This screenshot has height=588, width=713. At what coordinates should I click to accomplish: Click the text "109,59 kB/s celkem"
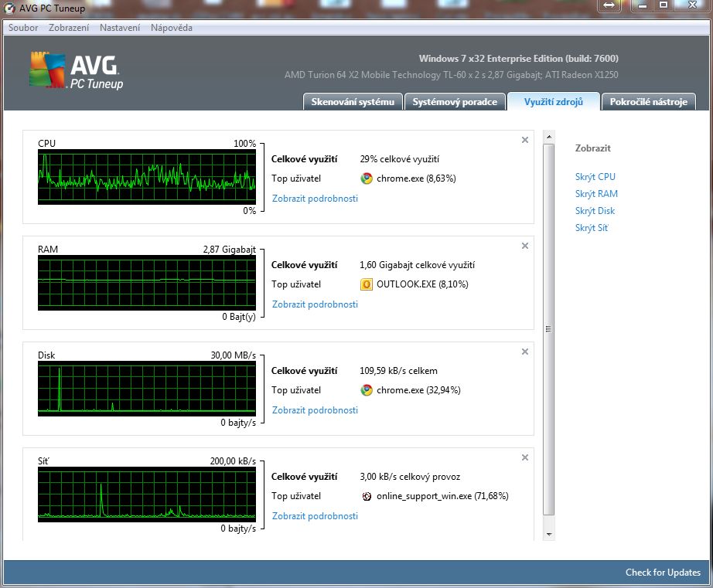coord(398,371)
